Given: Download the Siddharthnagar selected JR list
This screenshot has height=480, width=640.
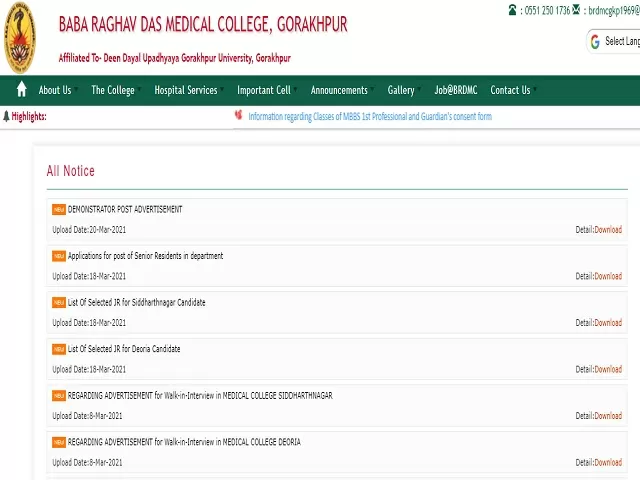Looking at the screenshot, I should [x=608, y=322].
